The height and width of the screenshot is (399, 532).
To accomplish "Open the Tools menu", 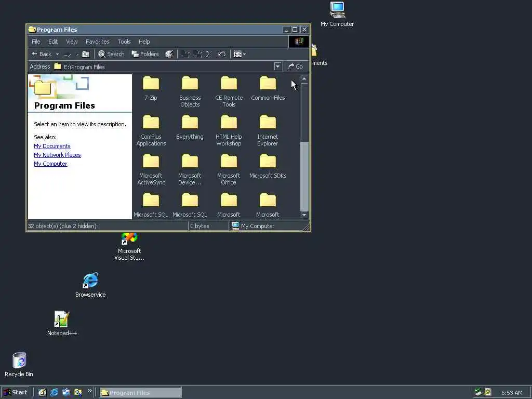I will (x=124, y=42).
